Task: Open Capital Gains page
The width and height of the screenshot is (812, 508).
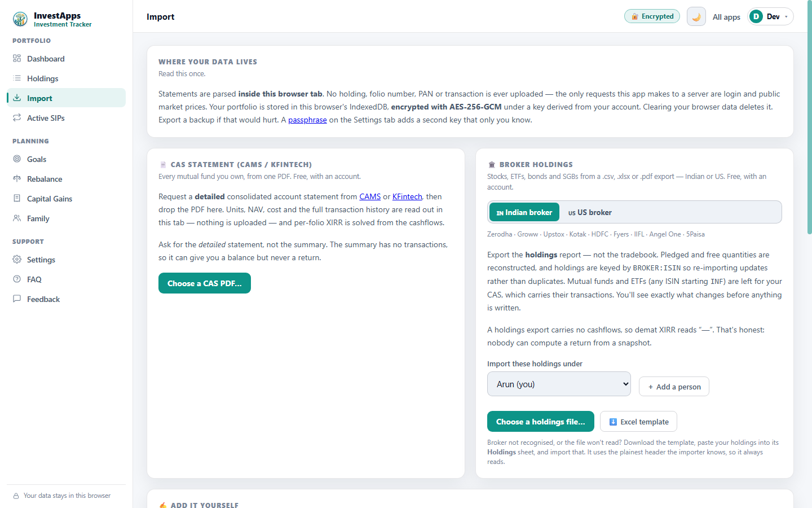Action: coord(66,198)
